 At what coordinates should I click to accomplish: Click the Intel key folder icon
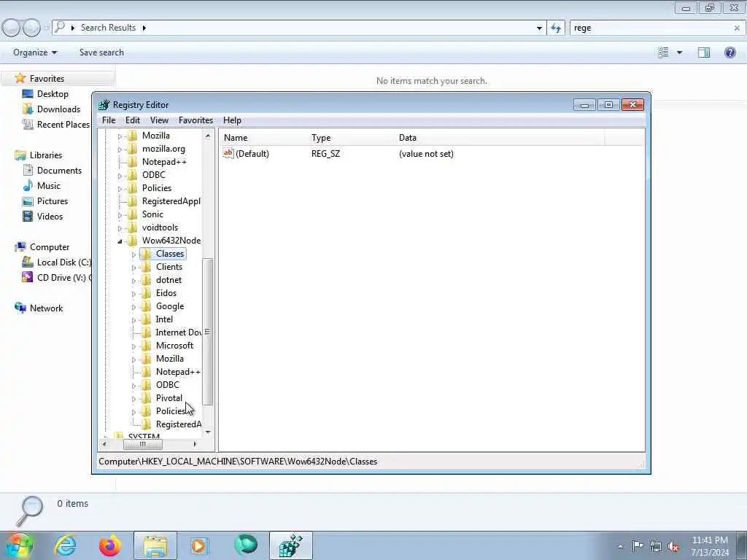point(146,319)
